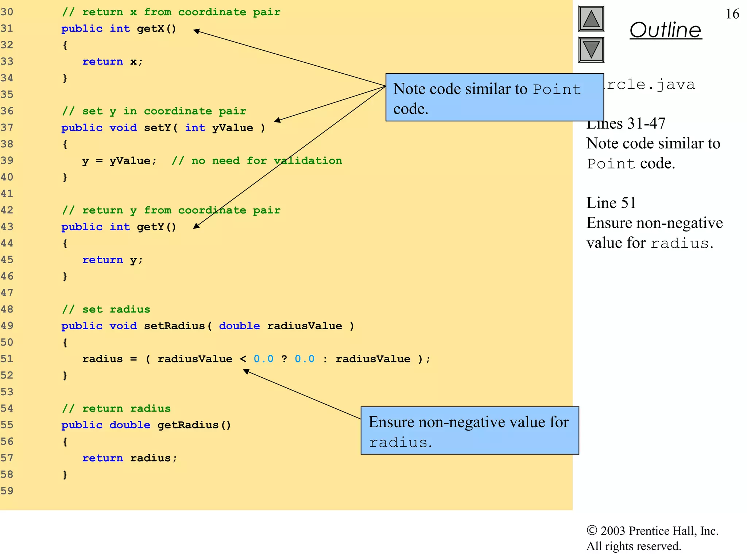Image resolution: width=747 pixels, height=560 pixels.
Task: Click the partially hidden 'rcle.java' filename text
Action: click(x=651, y=85)
